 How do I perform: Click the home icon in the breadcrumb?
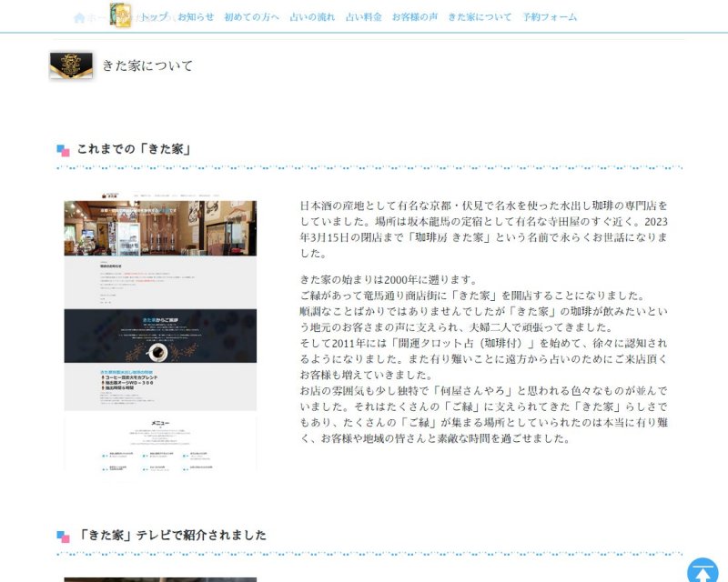(x=80, y=17)
